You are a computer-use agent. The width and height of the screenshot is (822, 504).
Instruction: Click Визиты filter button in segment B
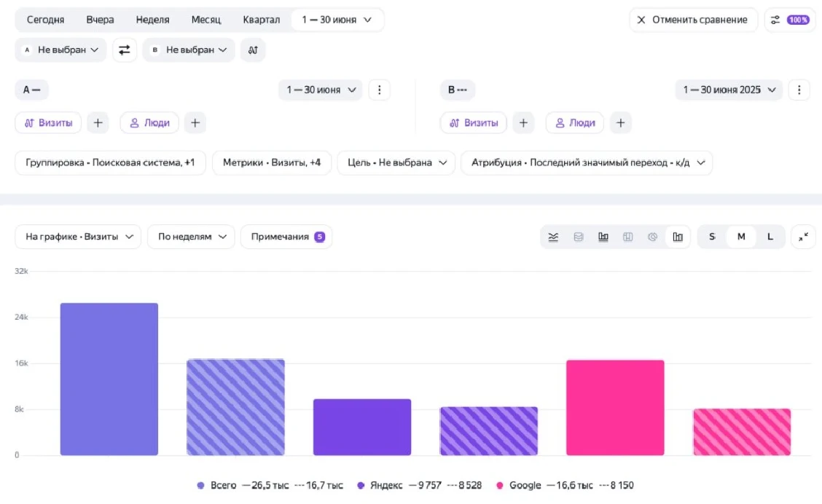pyautogui.click(x=474, y=122)
